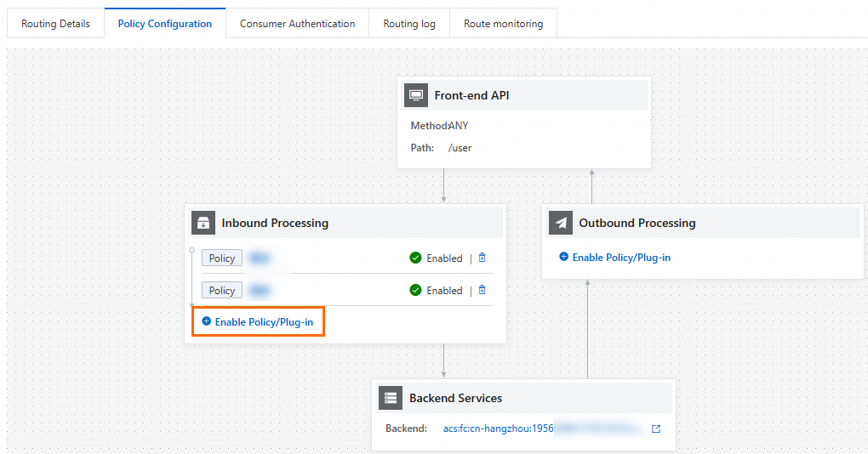View the Route monitoring tab

click(503, 24)
